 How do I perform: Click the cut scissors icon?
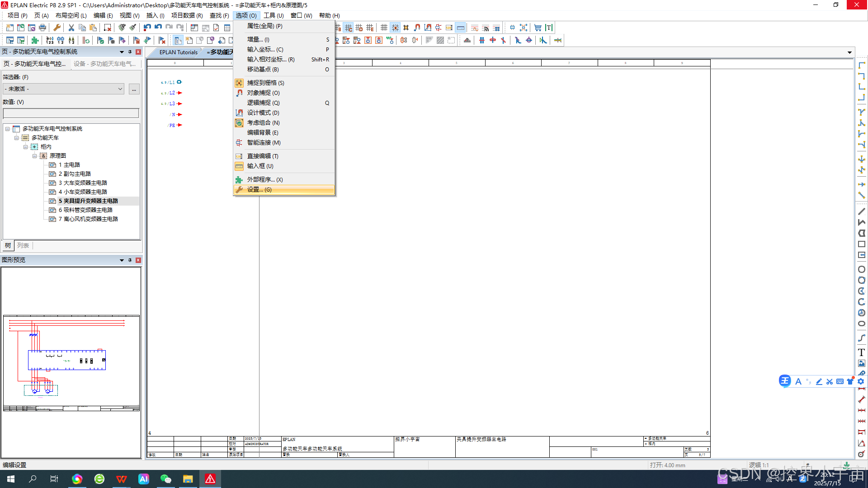(71, 28)
